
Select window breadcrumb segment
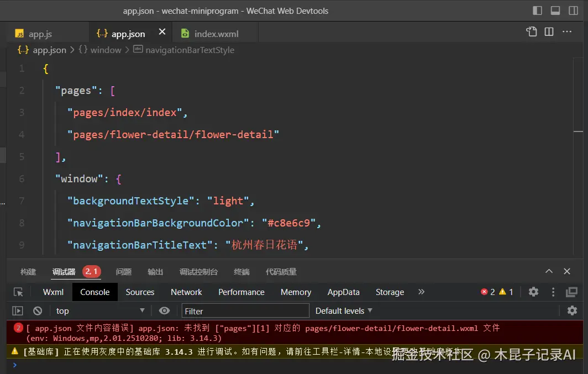pyautogui.click(x=106, y=50)
